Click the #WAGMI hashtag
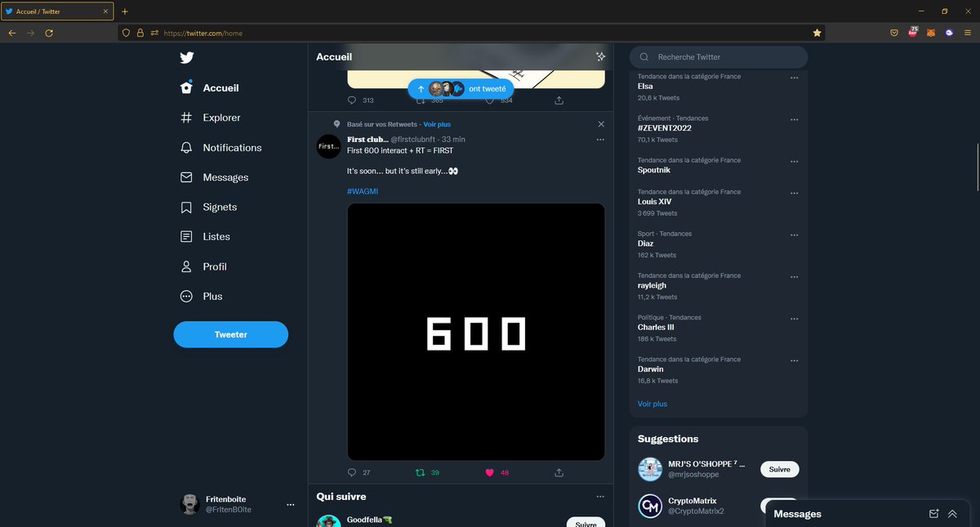 point(363,191)
